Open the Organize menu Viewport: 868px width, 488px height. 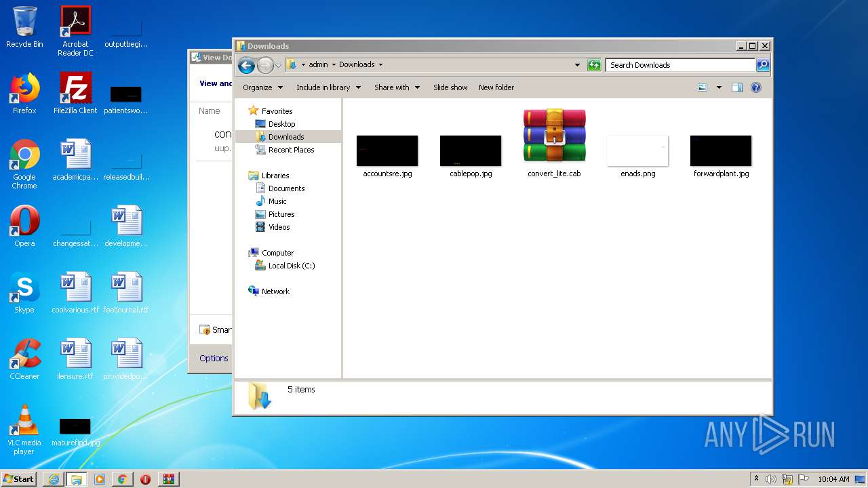pyautogui.click(x=262, y=87)
